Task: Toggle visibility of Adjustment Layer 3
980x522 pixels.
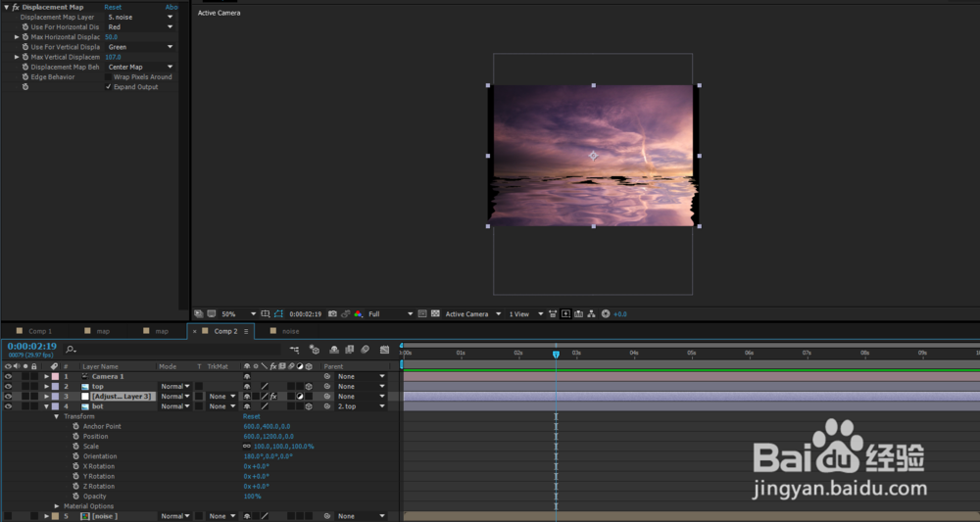Action: tap(8, 397)
